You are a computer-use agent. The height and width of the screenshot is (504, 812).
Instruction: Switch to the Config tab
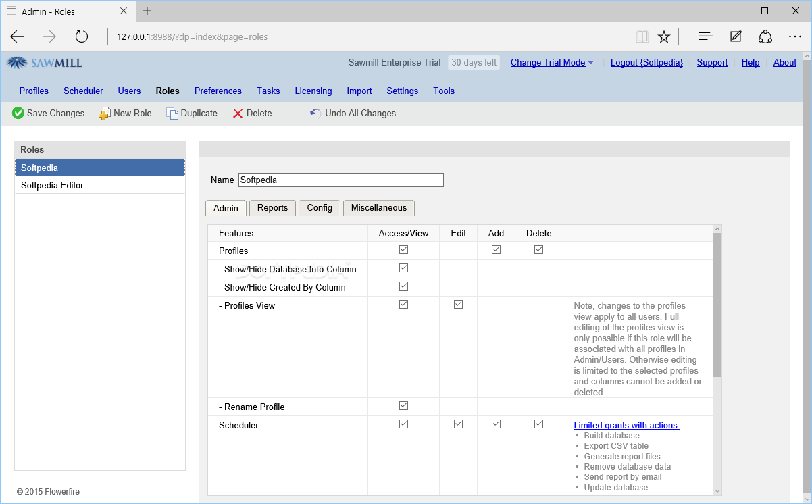320,208
